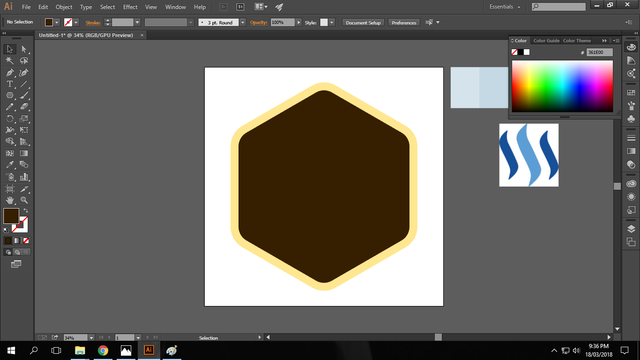Image resolution: width=640 pixels, height=360 pixels.
Task: Set paint mode to Color
Action: tap(8, 241)
